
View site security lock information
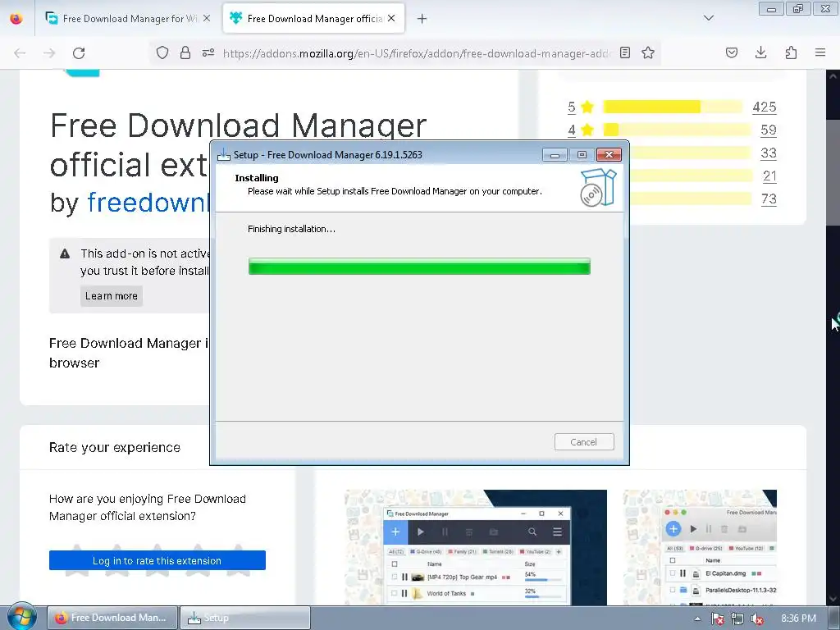185,52
